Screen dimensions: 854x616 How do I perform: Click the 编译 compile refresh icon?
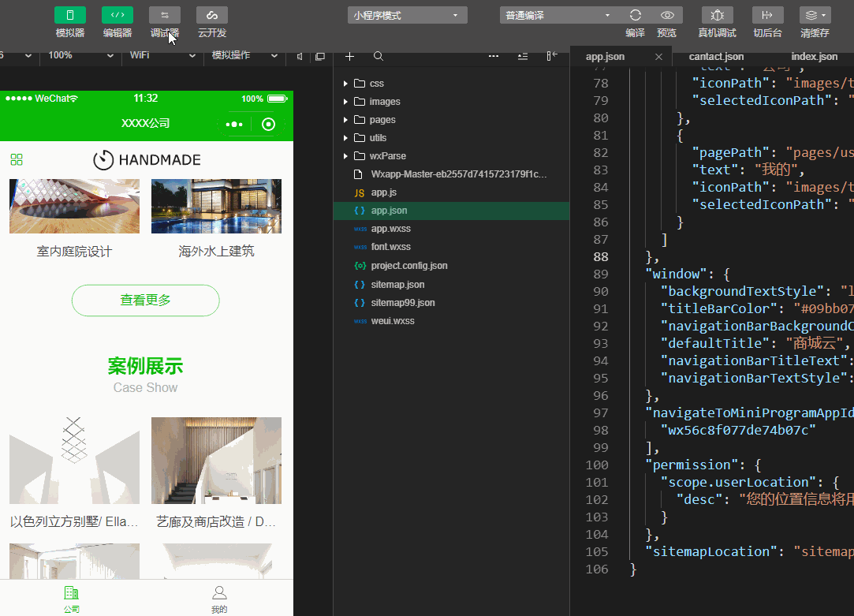pos(635,15)
